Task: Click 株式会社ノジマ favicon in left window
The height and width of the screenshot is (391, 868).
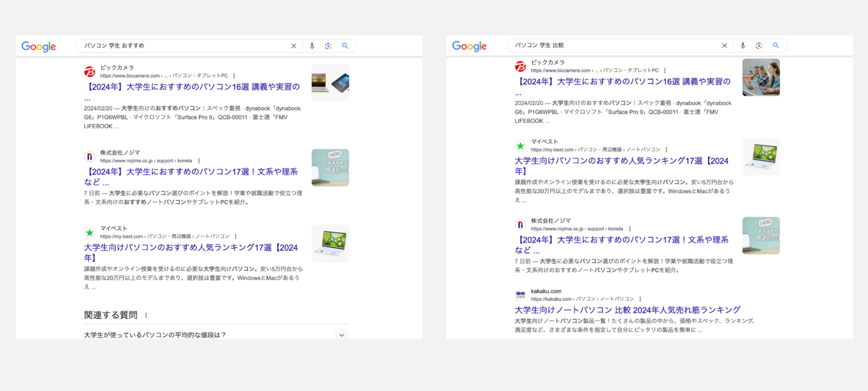Action: pyautogui.click(x=90, y=157)
